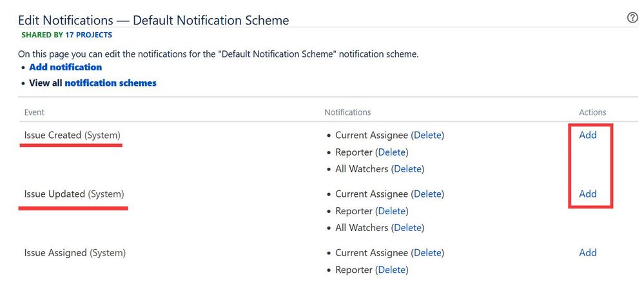Select the Issue Updated event label

tap(74, 194)
